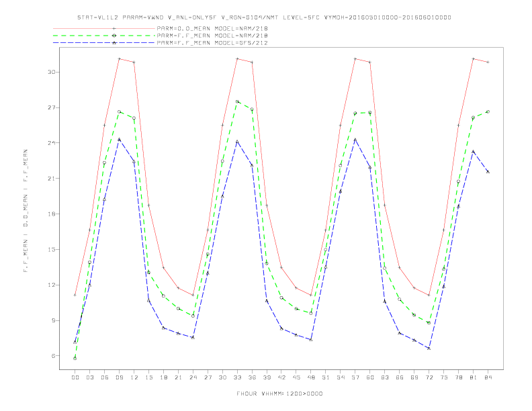The image size is (532, 411).
Task: Click y-axis tick value 12
Action: 52,285
